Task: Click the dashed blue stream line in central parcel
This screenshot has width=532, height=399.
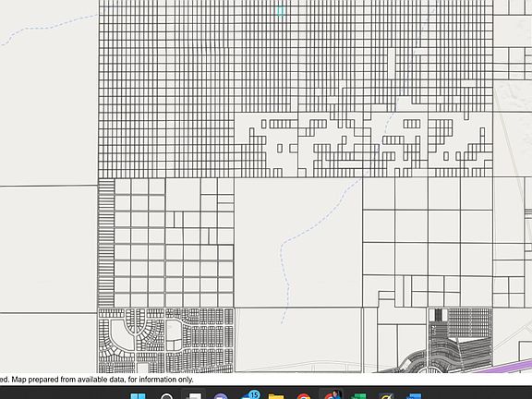Action: click(x=284, y=272)
